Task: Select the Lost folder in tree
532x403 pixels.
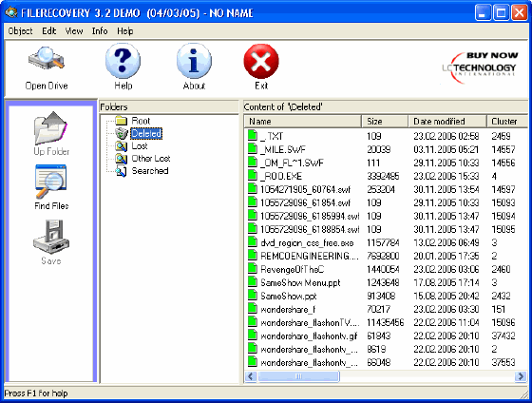Action: click(x=140, y=146)
